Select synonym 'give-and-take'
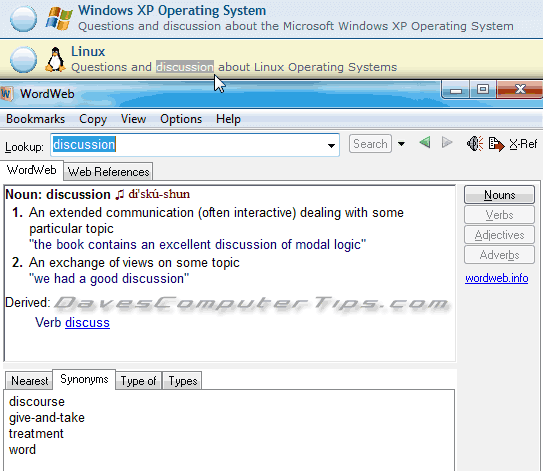 click(x=47, y=418)
